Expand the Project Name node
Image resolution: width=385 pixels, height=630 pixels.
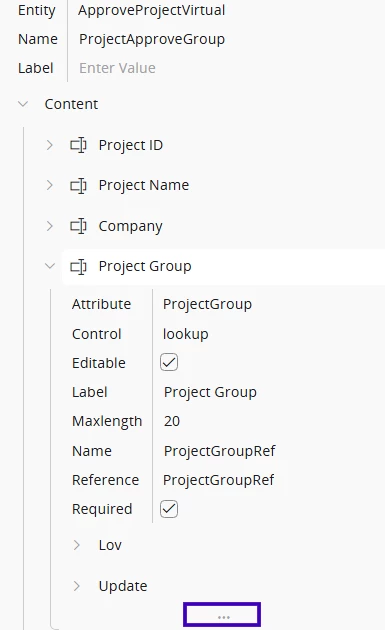click(x=49, y=185)
